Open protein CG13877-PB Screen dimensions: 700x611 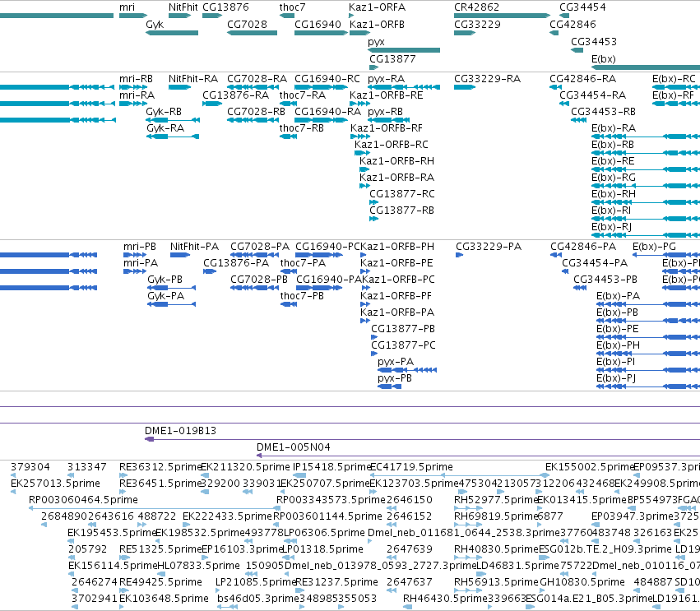point(403,328)
